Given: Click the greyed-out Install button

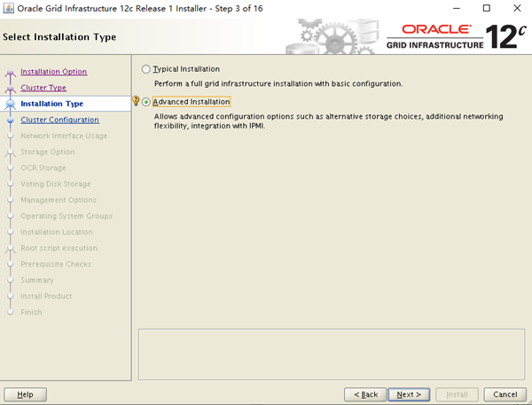Looking at the screenshot, I should pyautogui.click(x=457, y=394).
